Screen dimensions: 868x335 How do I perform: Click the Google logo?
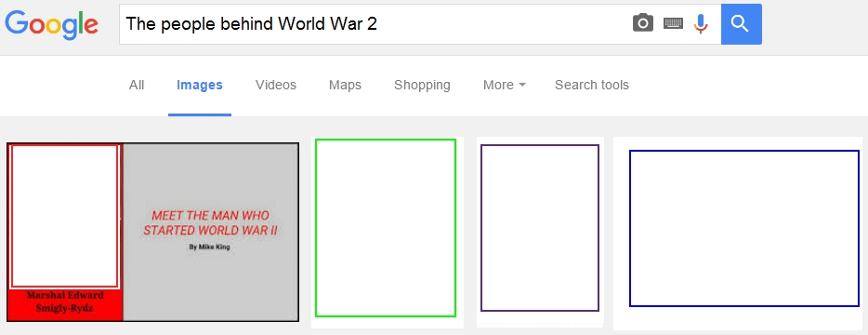click(x=51, y=24)
